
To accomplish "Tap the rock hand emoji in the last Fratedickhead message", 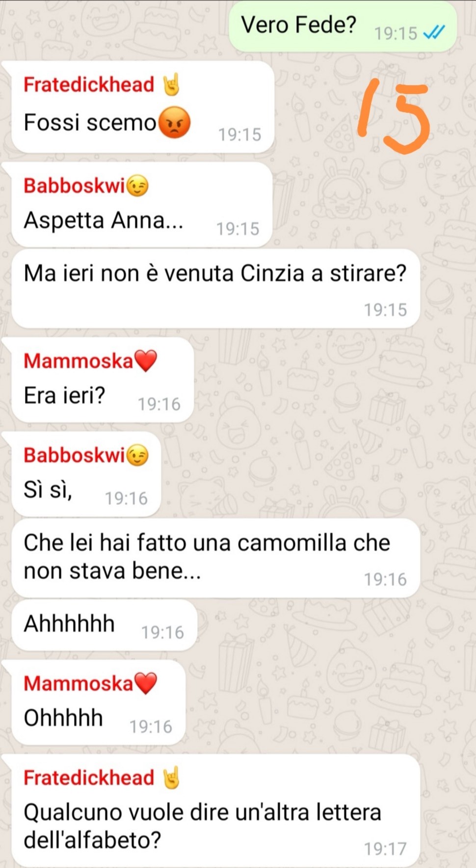I will point(172,778).
